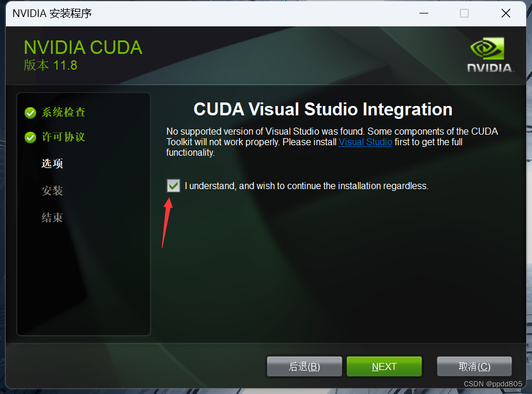
Task: Minimize the NVIDIA 安装程序 window
Action: [x=424, y=13]
